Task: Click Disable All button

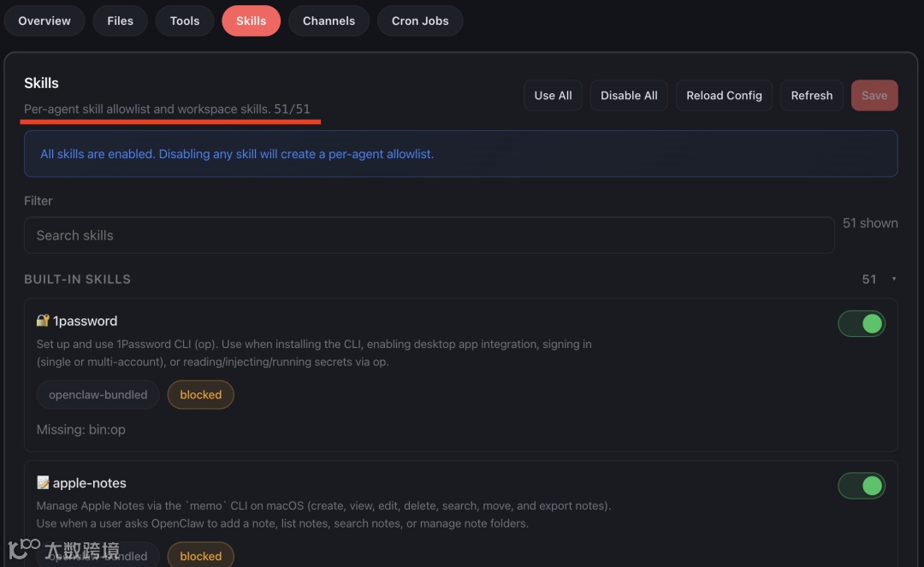Action: [x=629, y=96]
